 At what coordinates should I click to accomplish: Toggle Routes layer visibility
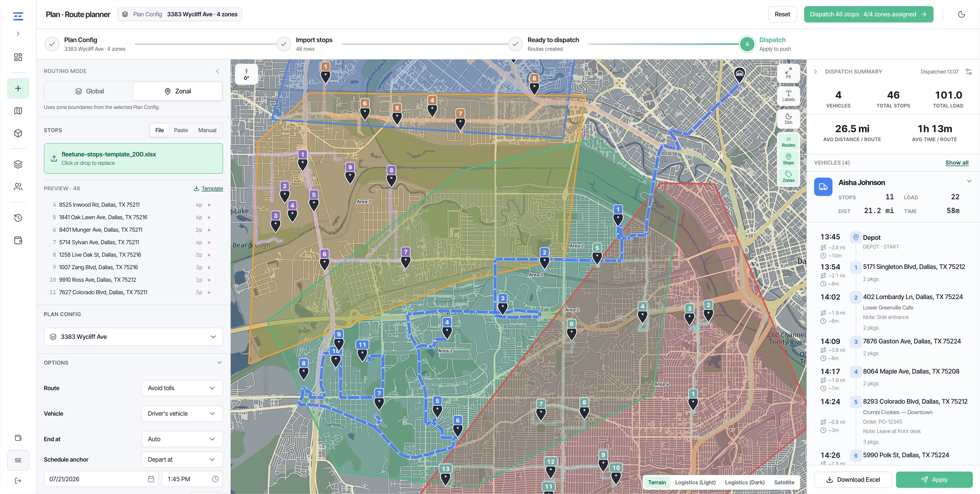(x=788, y=141)
